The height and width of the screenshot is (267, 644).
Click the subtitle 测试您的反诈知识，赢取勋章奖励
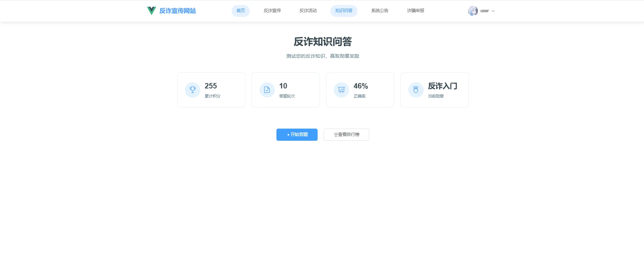point(323,56)
